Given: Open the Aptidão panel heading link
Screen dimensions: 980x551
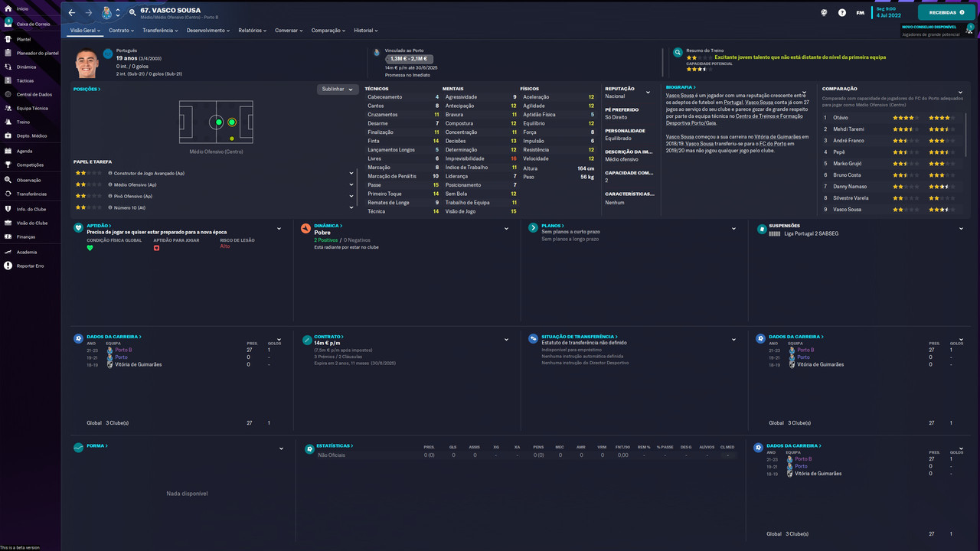Looking at the screenshot, I should tap(98, 226).
